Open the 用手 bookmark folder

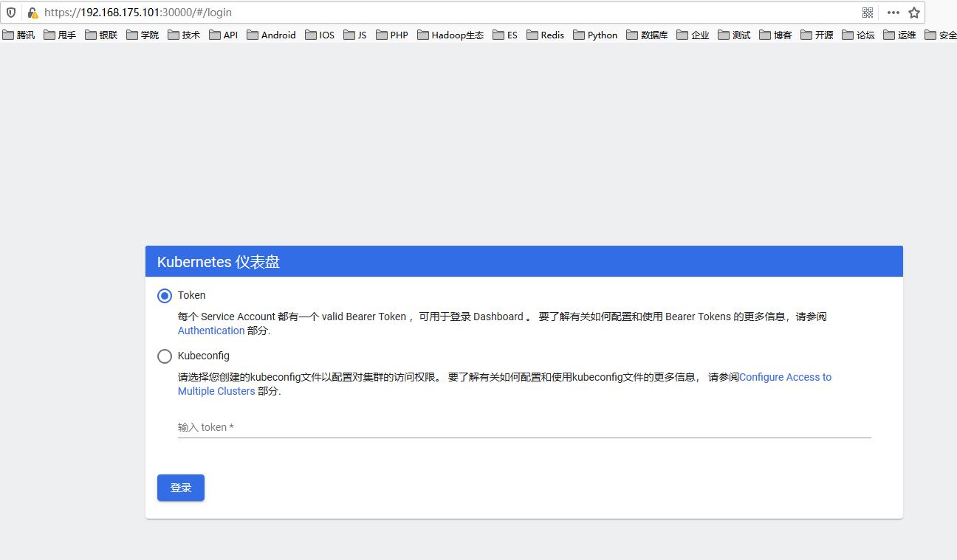[60, 35]
